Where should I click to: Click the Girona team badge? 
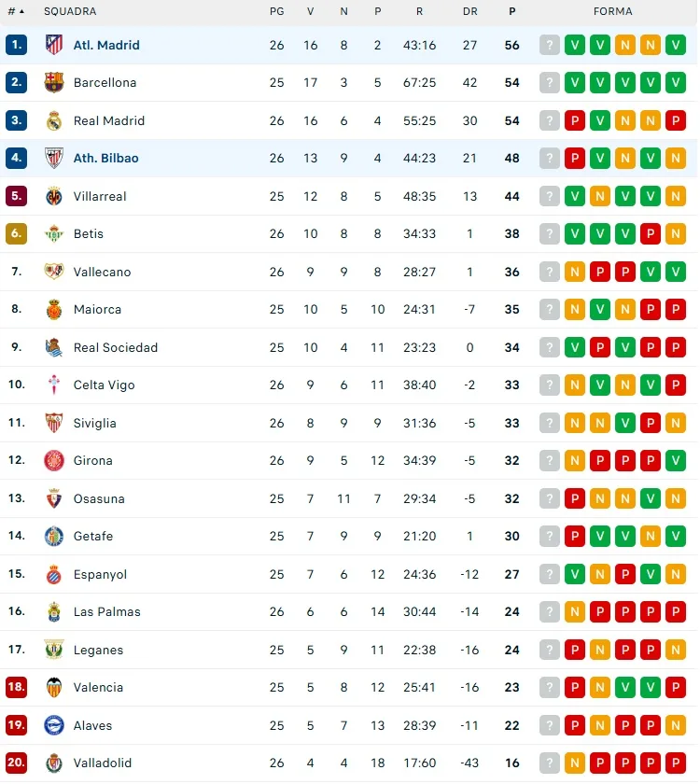click(x=54, y=460)
